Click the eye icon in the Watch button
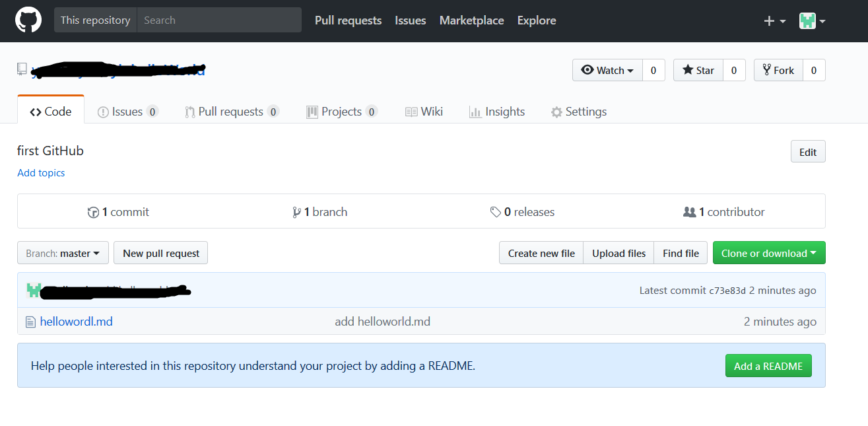868x426 pixels. click(587, 70)
